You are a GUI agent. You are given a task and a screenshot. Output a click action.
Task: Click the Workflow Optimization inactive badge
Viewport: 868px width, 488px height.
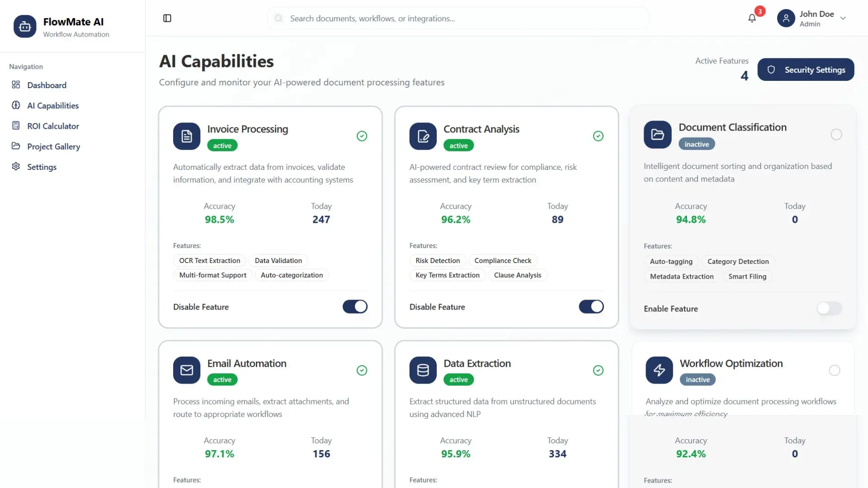tap(698, 380)
